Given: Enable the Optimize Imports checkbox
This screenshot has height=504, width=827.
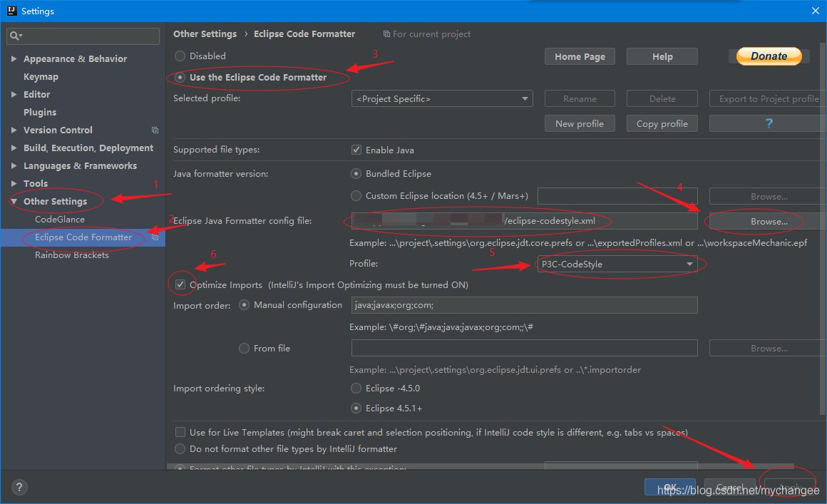Looking at the screenshot, I should click(180, 284).
